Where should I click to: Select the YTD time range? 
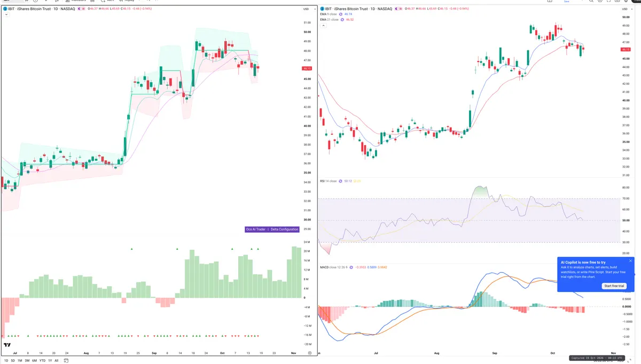[42, 360]
